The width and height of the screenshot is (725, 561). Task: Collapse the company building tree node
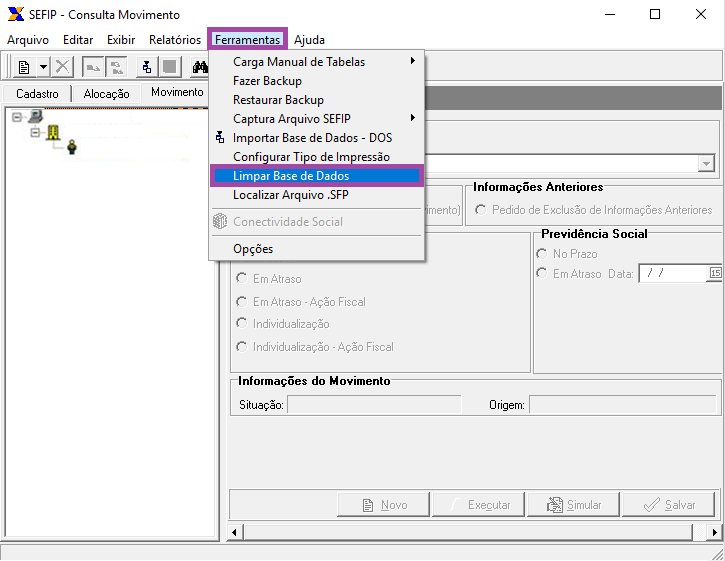36,133
